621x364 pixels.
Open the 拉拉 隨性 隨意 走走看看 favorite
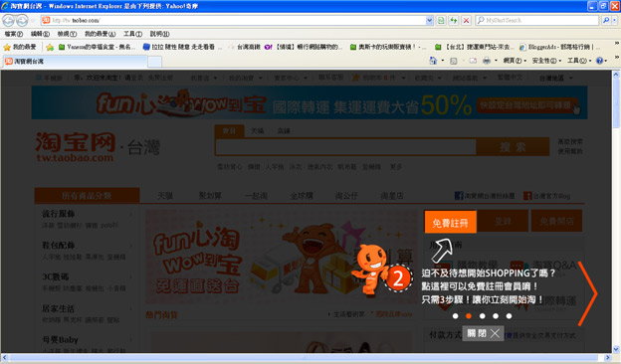coord(178,47)
